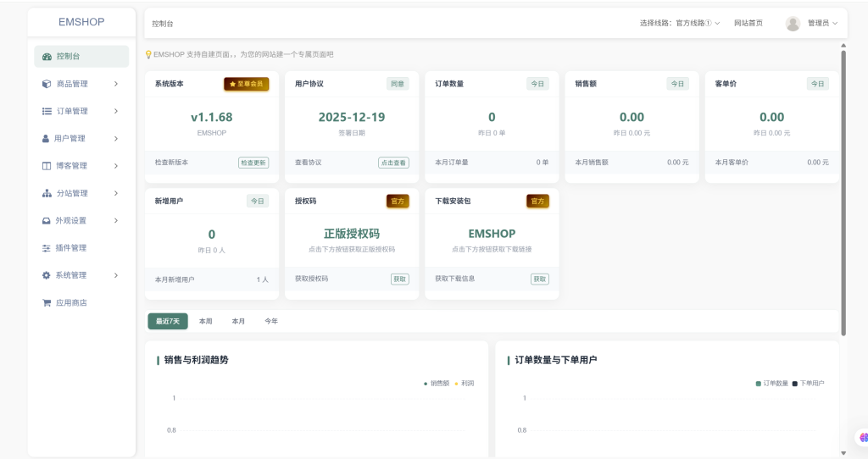
Task: Toggle 订单数量 series in chart legend
Action: pos(771,384)
